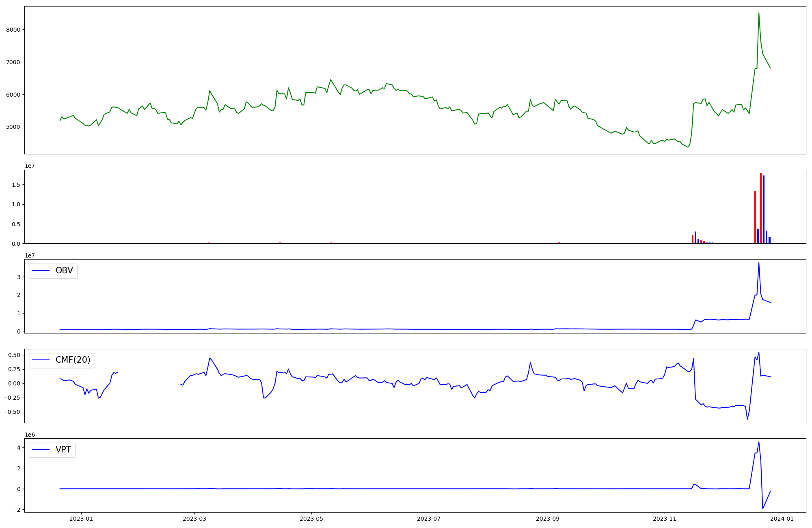The height and width of the screenshot is (528, 812).
Task: Click the blue line sample in VPT legend
Action: [x=41, y=450]
